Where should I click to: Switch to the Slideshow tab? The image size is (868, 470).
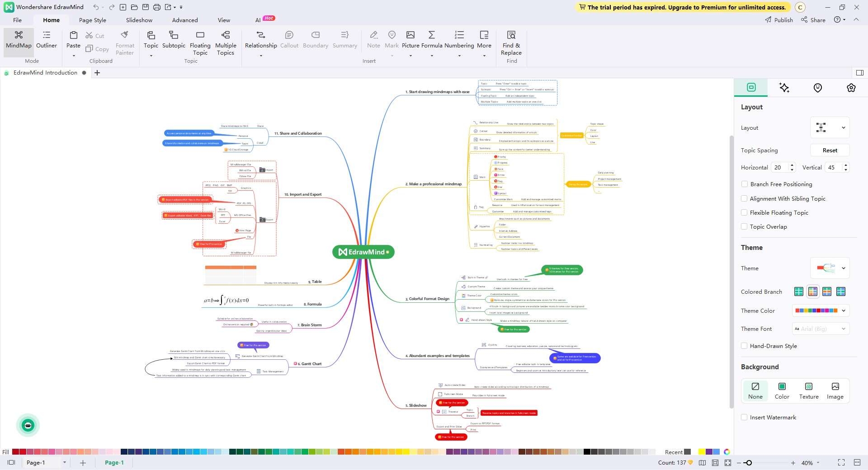pyautogui.click(x=139, y=20)
